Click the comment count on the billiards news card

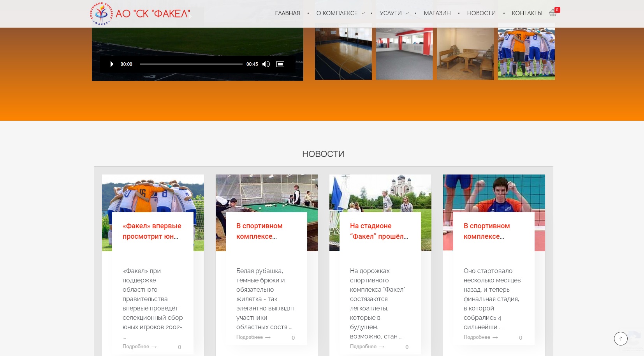(x=293, y=338)
